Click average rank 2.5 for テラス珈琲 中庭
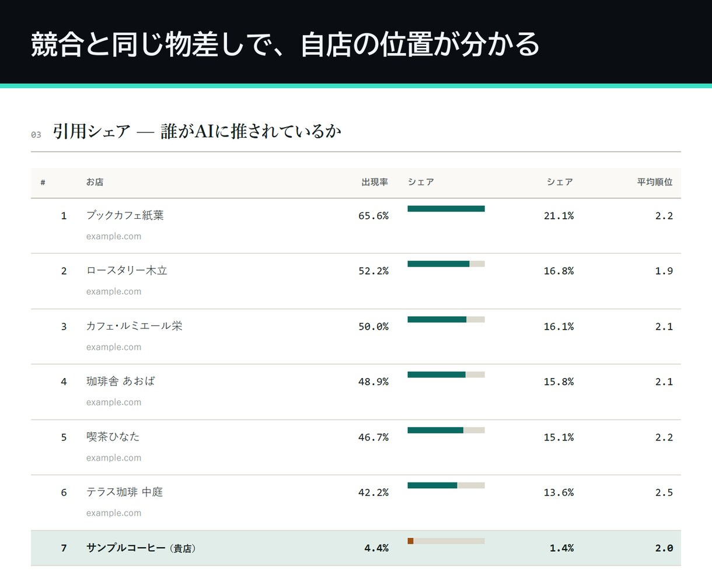 [664, 493]
